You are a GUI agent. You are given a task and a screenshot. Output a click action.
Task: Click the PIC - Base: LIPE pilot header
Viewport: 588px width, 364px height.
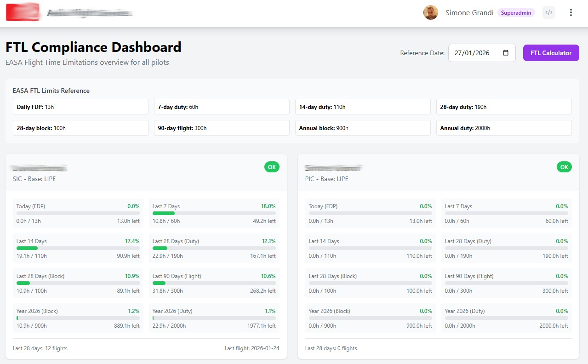pyautogui.click(x=327, y=179)
